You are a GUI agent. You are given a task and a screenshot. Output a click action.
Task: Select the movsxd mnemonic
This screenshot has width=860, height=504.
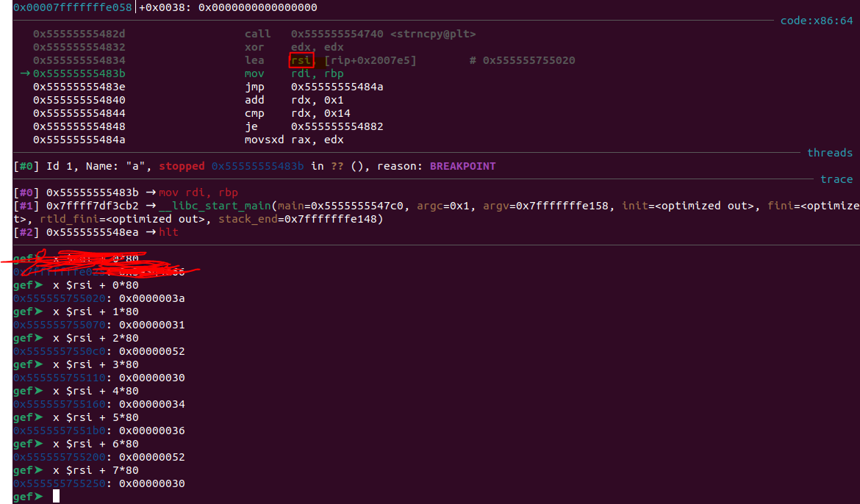[264, 140]
